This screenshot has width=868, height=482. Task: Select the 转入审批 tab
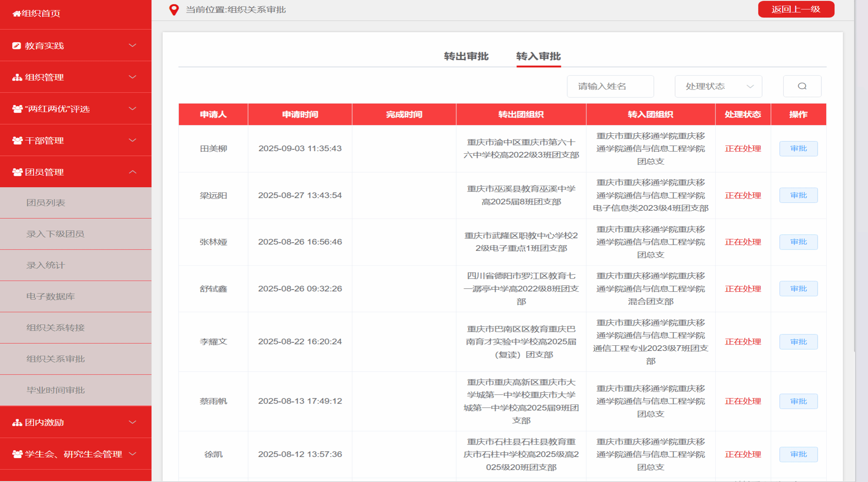click(x=538, y=56)
